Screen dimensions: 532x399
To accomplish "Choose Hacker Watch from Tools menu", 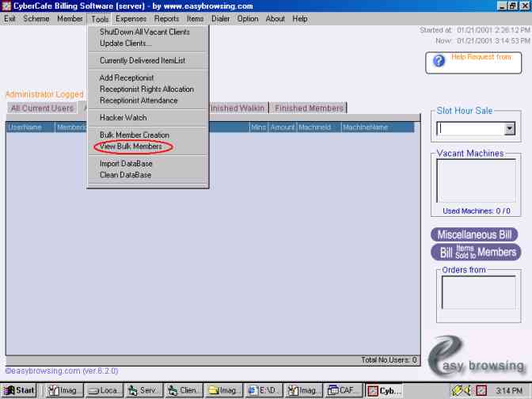I will point(123,118).
